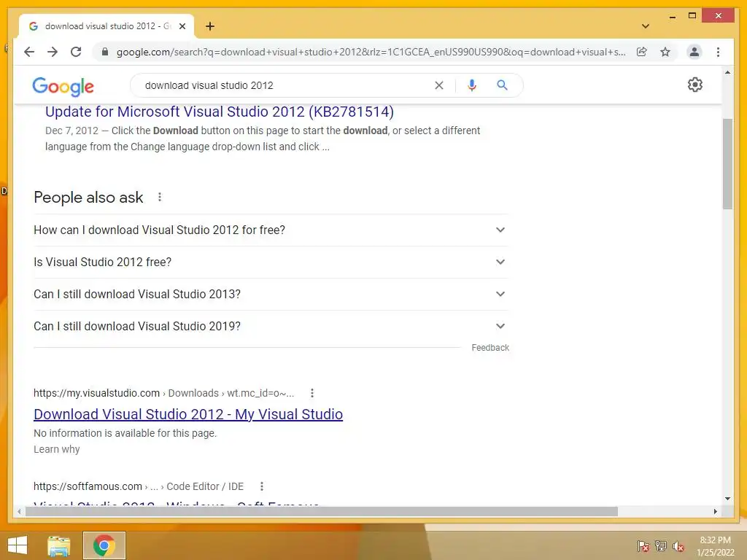Open options for softfamous.com result
Screen dimensions: 747x560
pyautogui.click(x=262, y=486)
